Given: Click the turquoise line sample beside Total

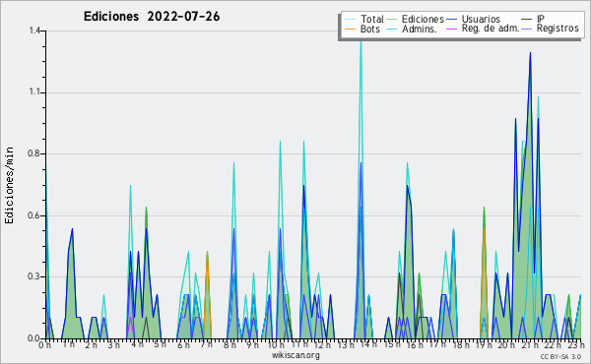Looking at the screenshot, I should (350, 20).
